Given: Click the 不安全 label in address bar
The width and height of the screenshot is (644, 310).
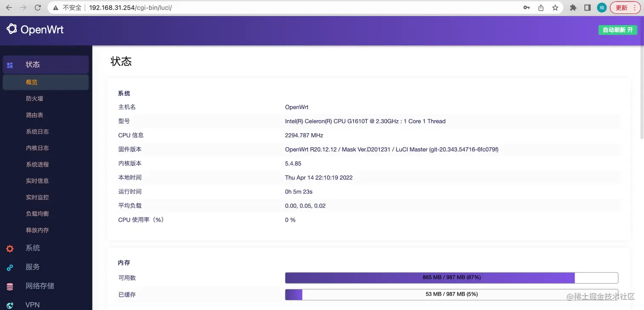Looking at the screenshot, I should point(72,8).
